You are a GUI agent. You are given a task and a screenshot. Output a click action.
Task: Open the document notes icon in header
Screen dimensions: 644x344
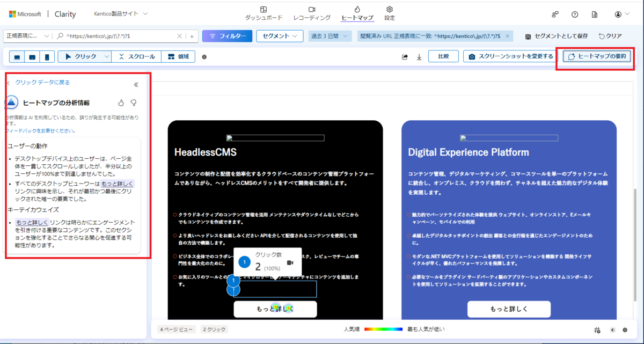pos(595,14)
